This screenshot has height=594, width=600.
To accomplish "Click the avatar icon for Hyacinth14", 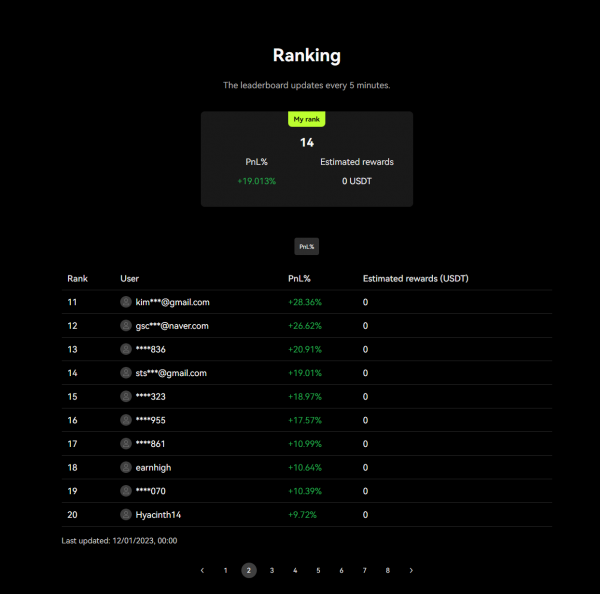I will click(126, 514).
